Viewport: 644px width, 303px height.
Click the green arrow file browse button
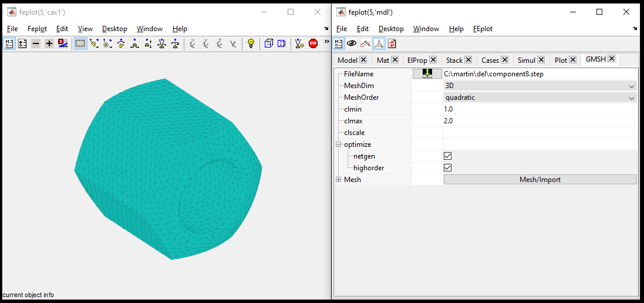point(427,74)
